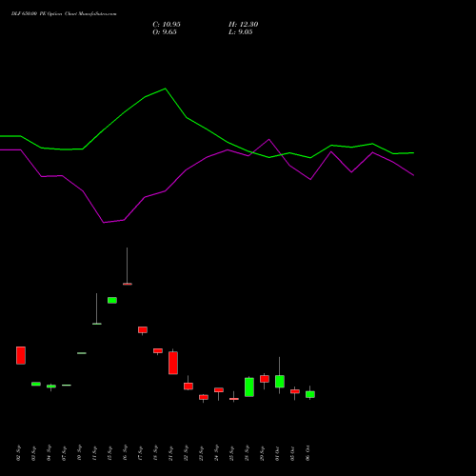The image size is (476, 476).
Task: Select the 28 Sep date label
Action: click(x=247, y=453)
